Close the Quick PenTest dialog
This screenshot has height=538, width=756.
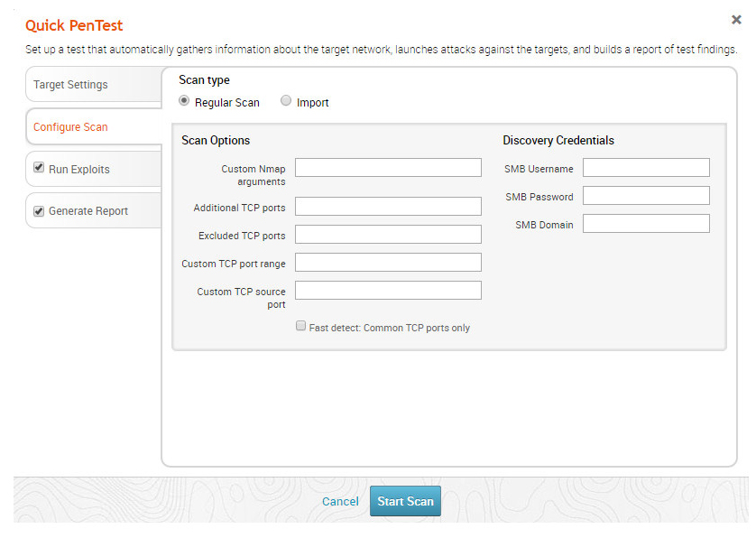[736, 20]
